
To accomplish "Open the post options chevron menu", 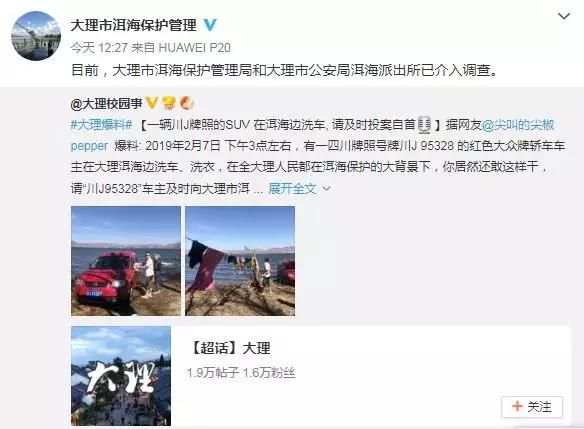I will (x=564, y=16).
